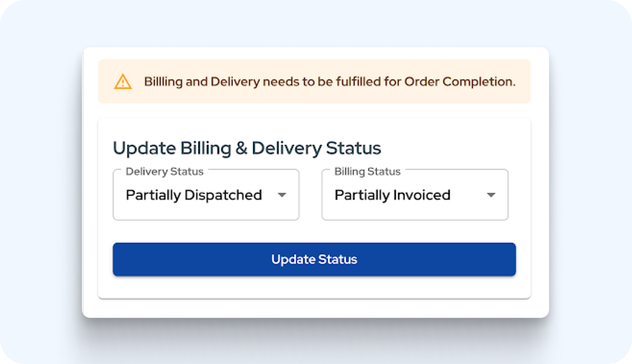Click the "Billing Status" field label
Screen dimensions: 632x364
367,171
